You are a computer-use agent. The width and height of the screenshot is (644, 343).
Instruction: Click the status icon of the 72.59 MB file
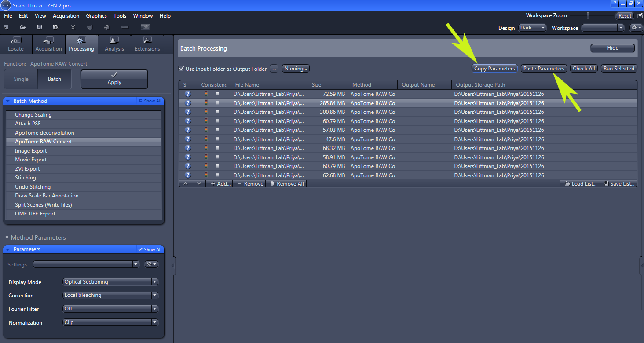pos(188,94)
